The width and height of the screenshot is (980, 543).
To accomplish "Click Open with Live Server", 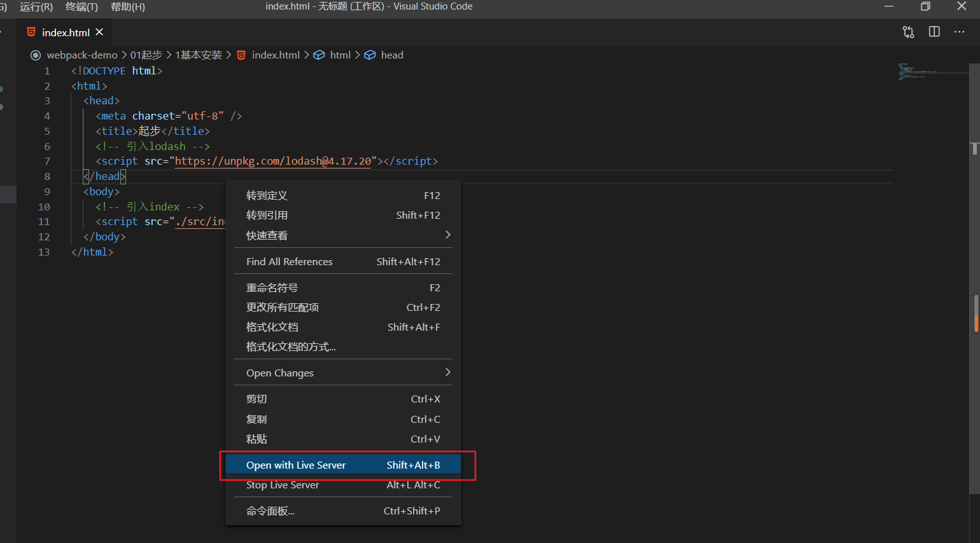I will (x=344, y=465).
